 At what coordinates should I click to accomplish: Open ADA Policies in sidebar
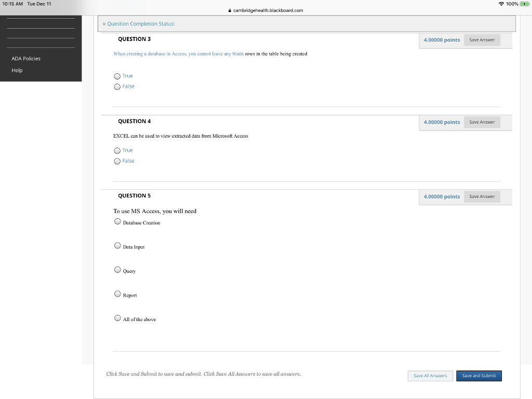[26, 59]
